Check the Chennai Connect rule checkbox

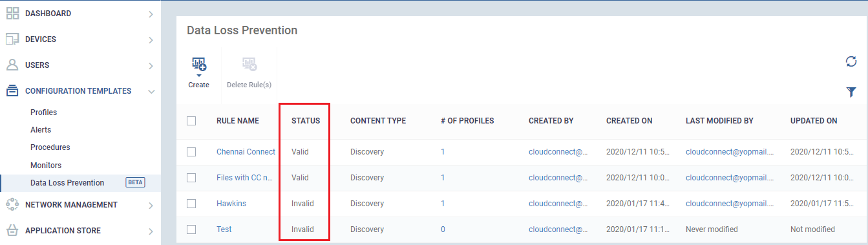[191, 152]
